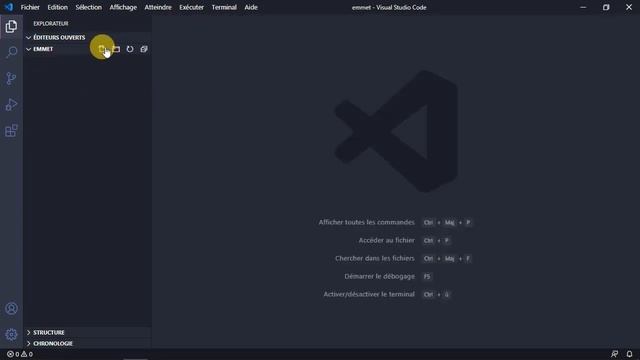Image resolution: width=640 pixels, height=360 pixels.
Task: Open the Exécuter menu
Action: tap(191, 7)
